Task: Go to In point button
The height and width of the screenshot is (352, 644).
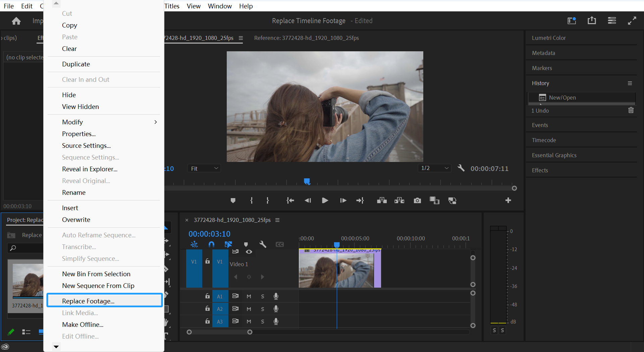Action: (290, 200)
